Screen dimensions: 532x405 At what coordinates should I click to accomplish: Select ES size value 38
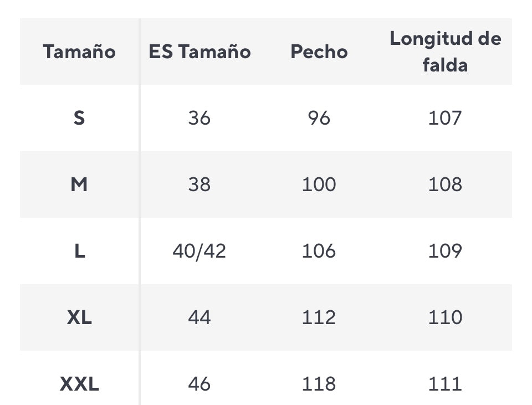coord(199,184)
